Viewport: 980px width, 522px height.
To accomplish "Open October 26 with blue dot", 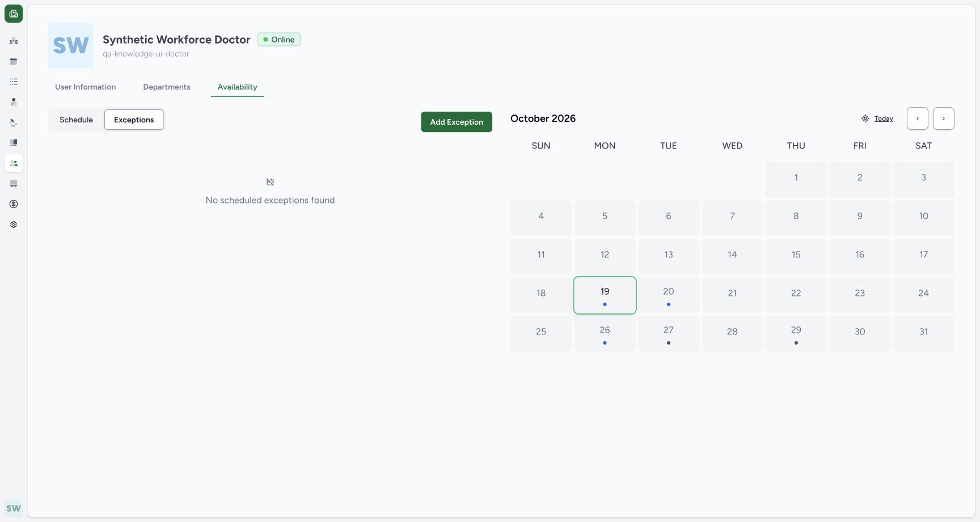I will 605,334.
